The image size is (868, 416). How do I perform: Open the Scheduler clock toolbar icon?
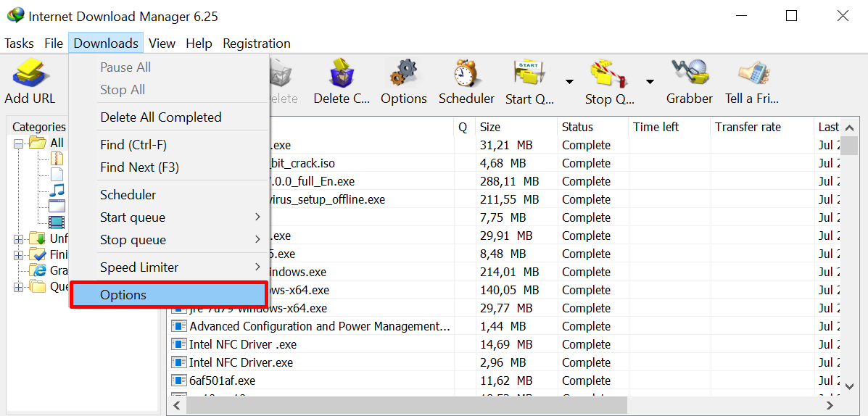click(466, 73)
